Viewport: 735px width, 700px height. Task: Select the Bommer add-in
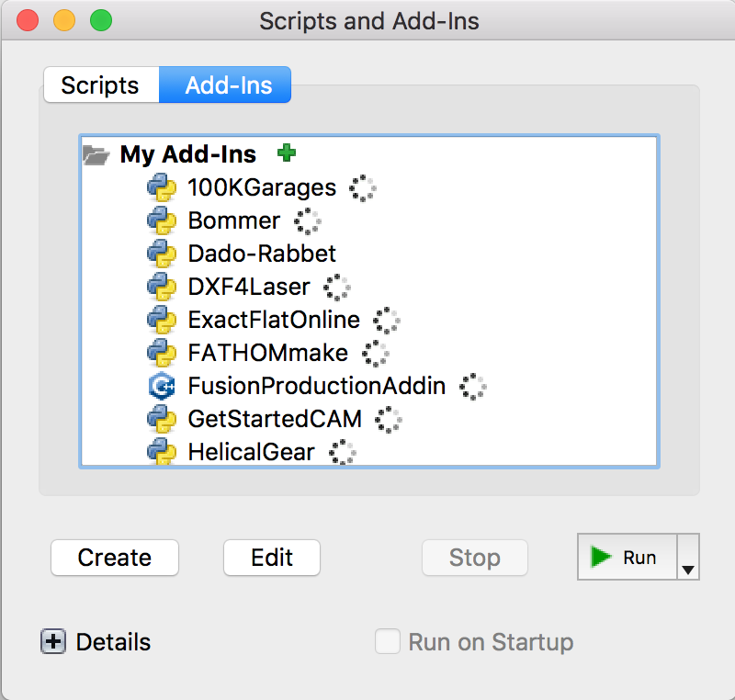(234, 220)
